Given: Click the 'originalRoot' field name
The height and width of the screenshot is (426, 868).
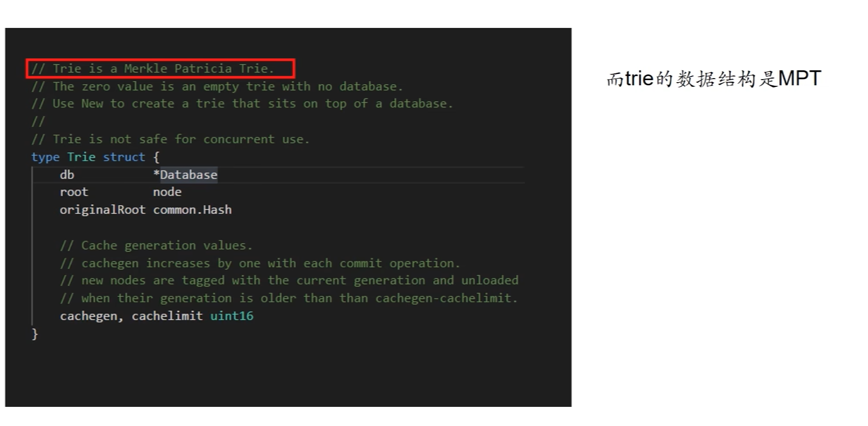Looking at the screenshot, I should pos(103,210).
